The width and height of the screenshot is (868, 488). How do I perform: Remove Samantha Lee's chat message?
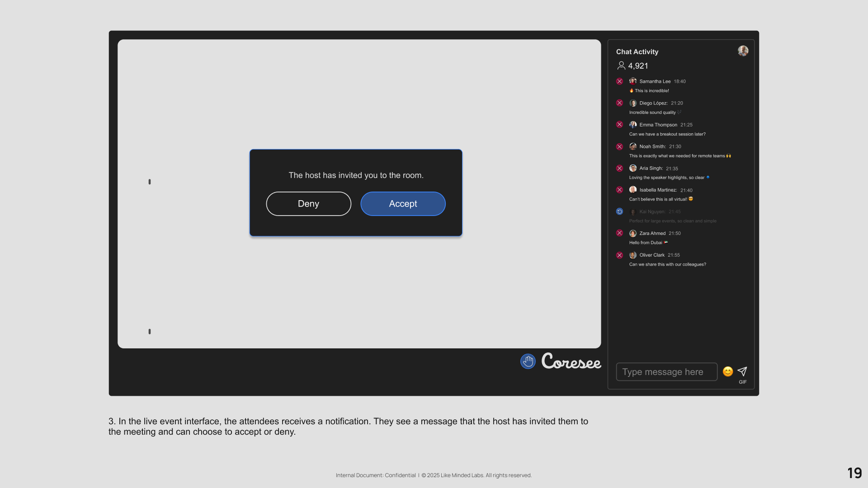coord(619,81)
